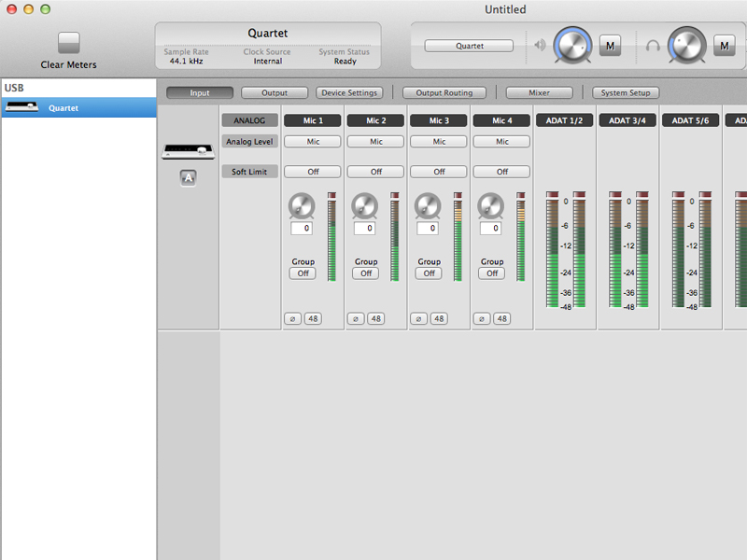Open Mic 1 analog level dropdown
Image resolution: width=747 pixels, height=560 pixels.
pyautogui.click(x=313, y=142)
